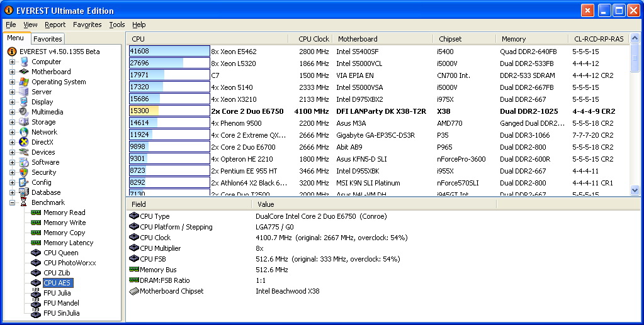This screenshot has height=325, width=644.
Task: Open the Tools menu
Action: coord(117,25)
